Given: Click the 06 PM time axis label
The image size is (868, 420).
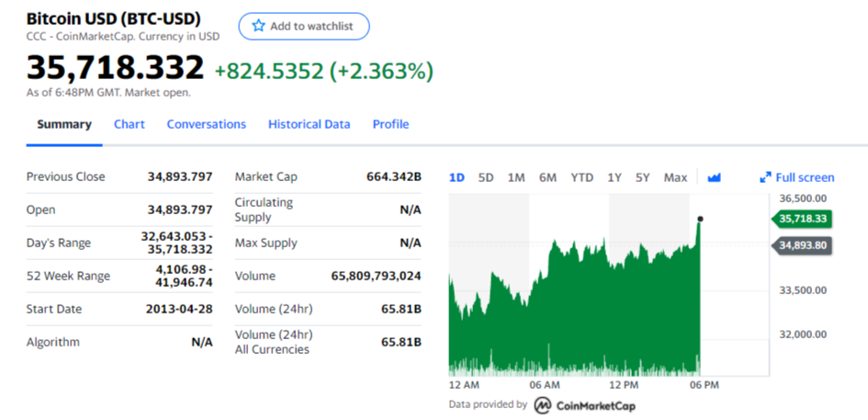Looking at the screenshot, I should (x=705, y=385).
